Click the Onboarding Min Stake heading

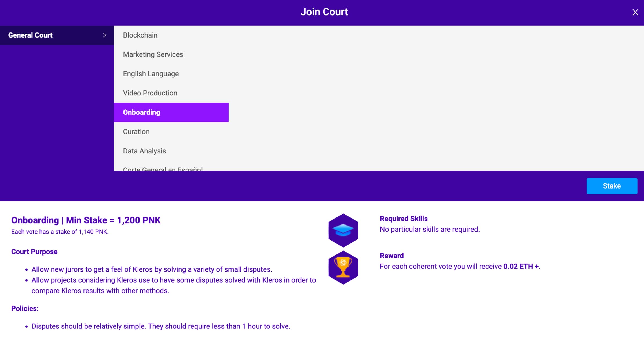tap(86, 220)
